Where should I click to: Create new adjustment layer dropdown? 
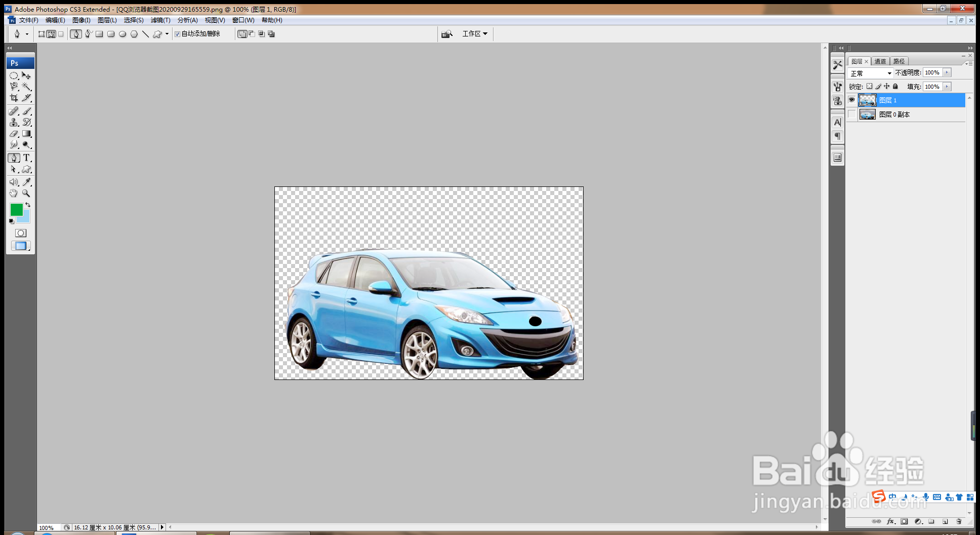tap(918, 521)
